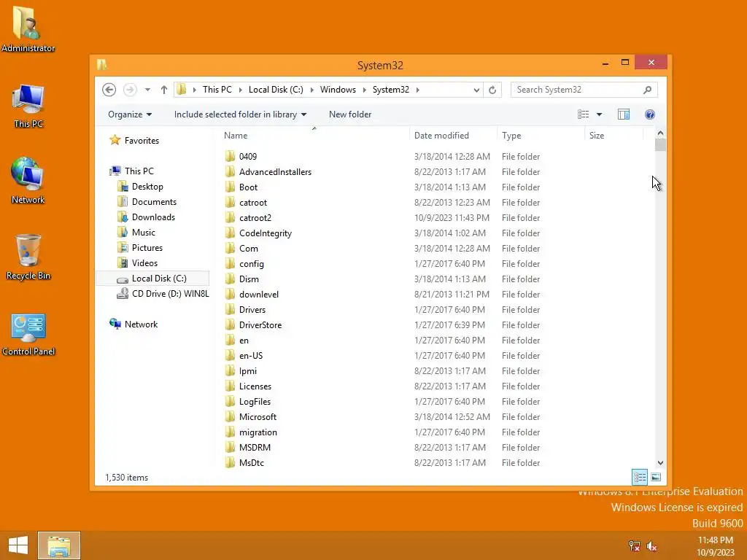Open Downloads in the navigation pane
Screen dimensions: 747x560
point(153,217)
